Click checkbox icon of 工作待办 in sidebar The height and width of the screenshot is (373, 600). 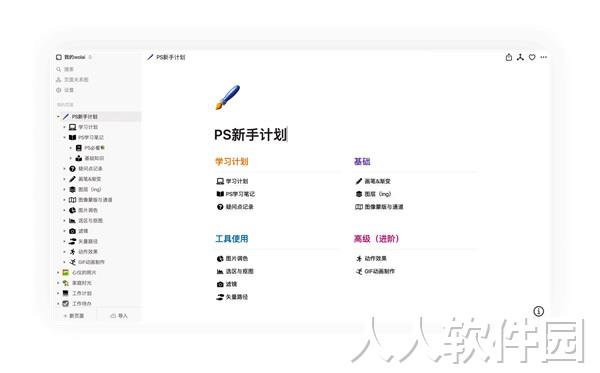[x=66, y=304]
